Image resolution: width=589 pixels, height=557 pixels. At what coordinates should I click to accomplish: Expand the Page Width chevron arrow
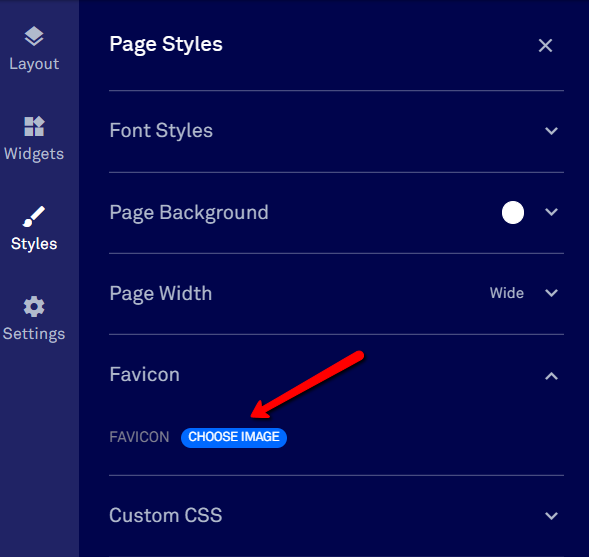(x=551, y=293)
